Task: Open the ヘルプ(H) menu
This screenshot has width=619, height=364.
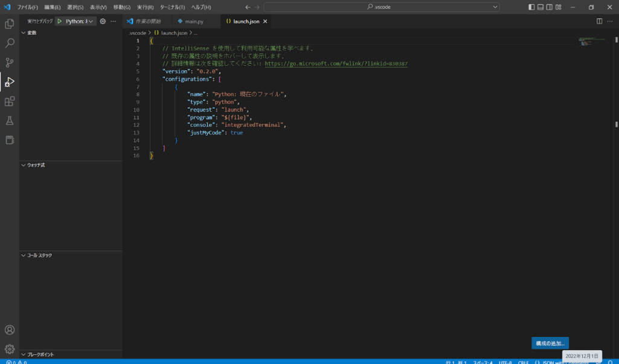Action: (201, 7)
